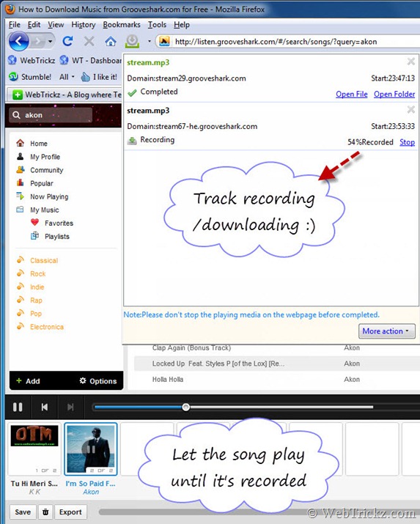Switch to the WebTrickz blog tab
Image resolution: width=420 pixels, height=524 pixels.
coord(67,95)
